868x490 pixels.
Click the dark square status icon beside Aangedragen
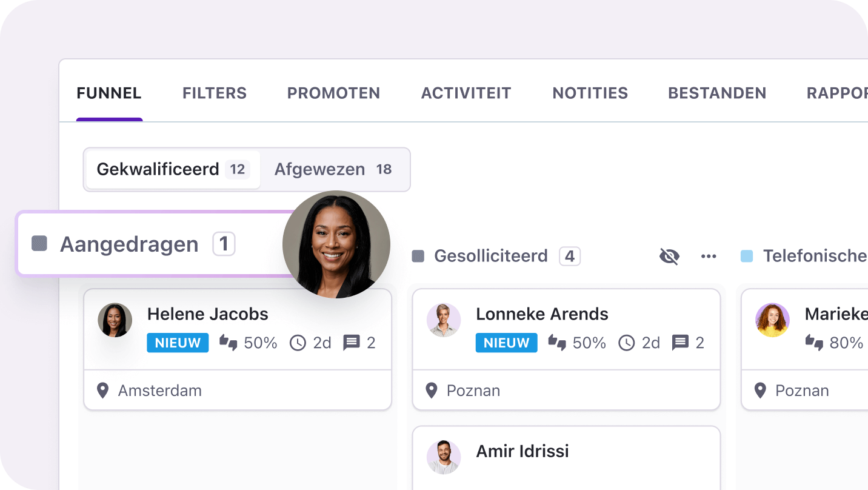[x=38, y=243]
